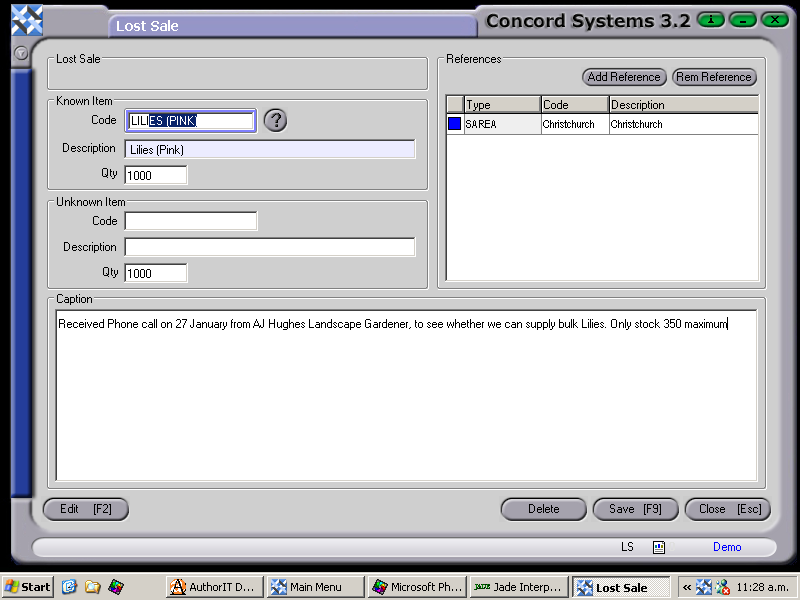Launch Internet Explorer from the quick launch bar

[x=69, y=587]
